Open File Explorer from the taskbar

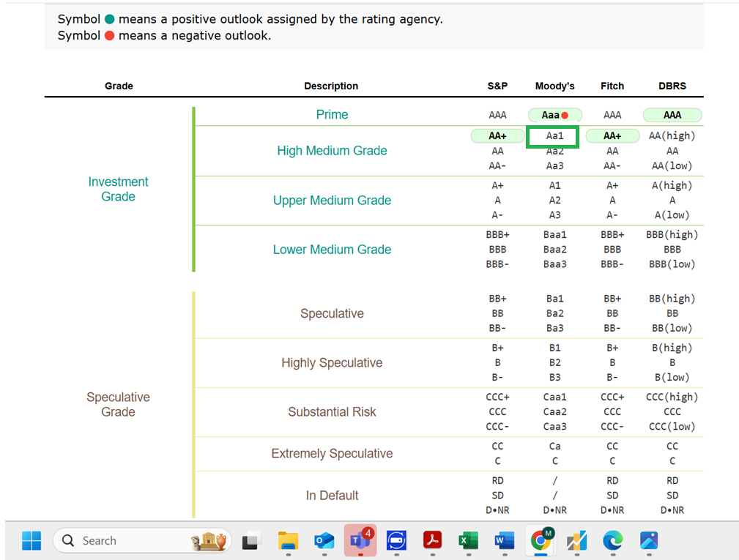(288, 540)
